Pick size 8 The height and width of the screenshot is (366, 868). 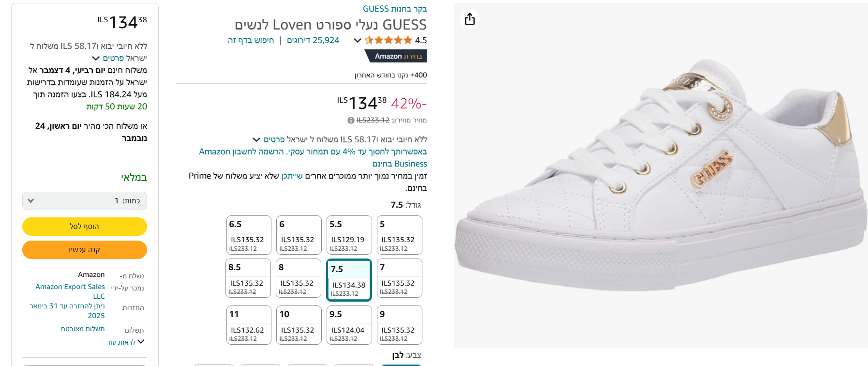[299, 278]
